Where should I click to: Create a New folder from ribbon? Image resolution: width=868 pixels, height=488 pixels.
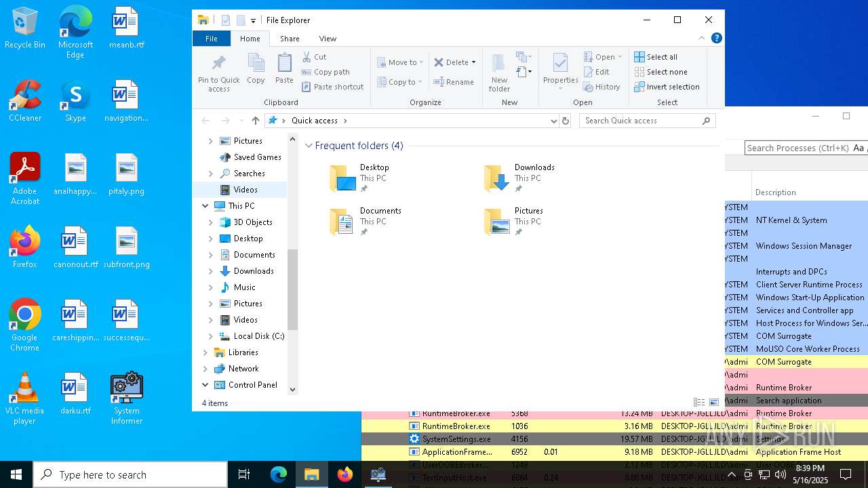click(x=499, y=73)
